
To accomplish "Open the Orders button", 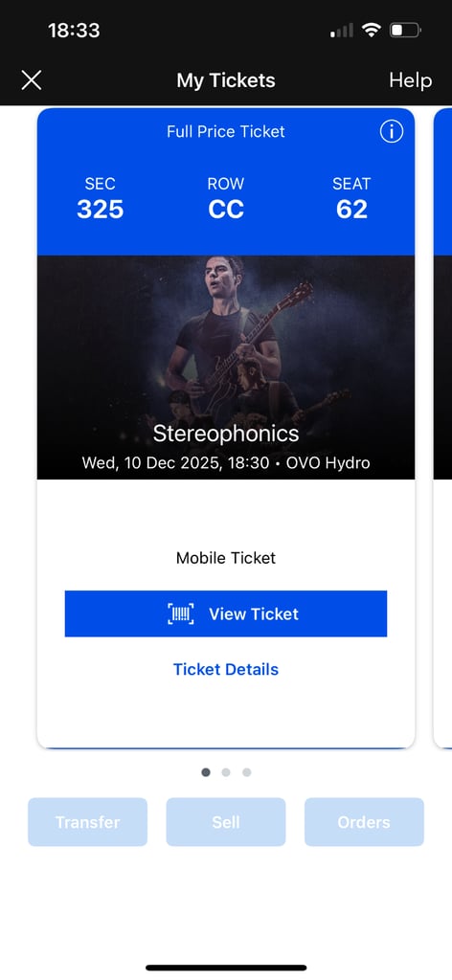I will click(364, 822).
